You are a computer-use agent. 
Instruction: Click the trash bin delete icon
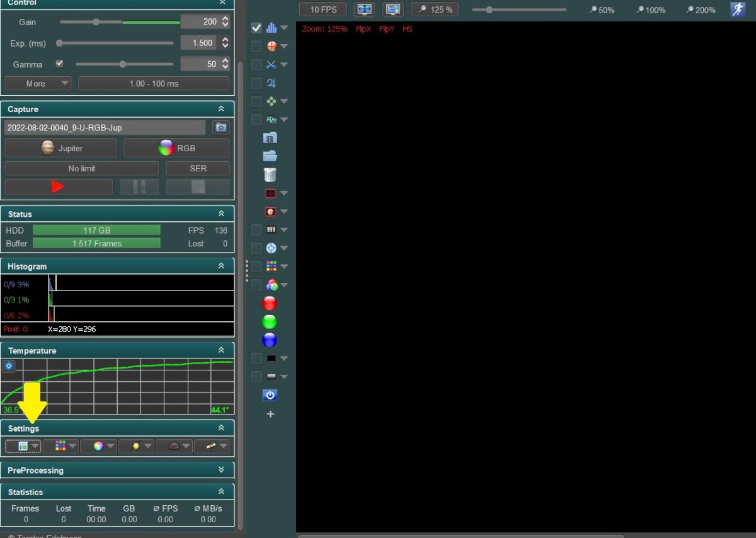click(270, 175)
